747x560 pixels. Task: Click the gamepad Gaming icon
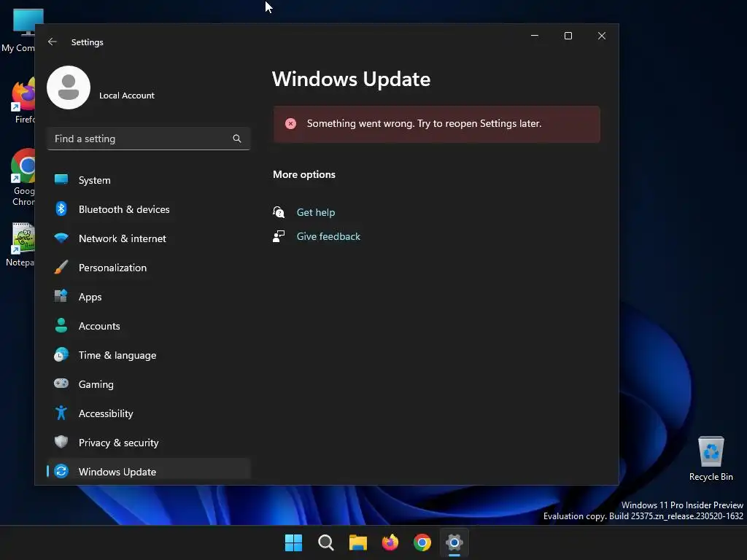[61, 384]
